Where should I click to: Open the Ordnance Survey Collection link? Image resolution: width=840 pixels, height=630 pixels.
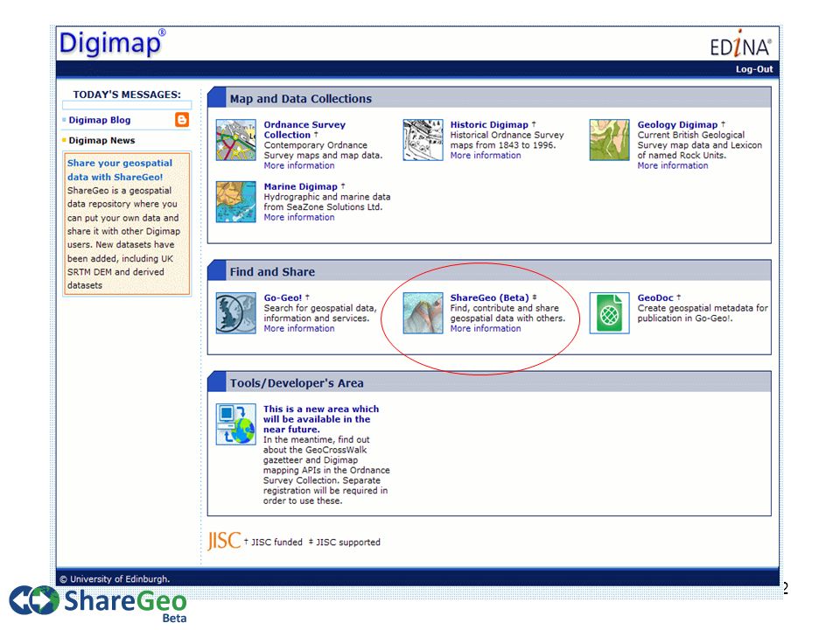304,129
